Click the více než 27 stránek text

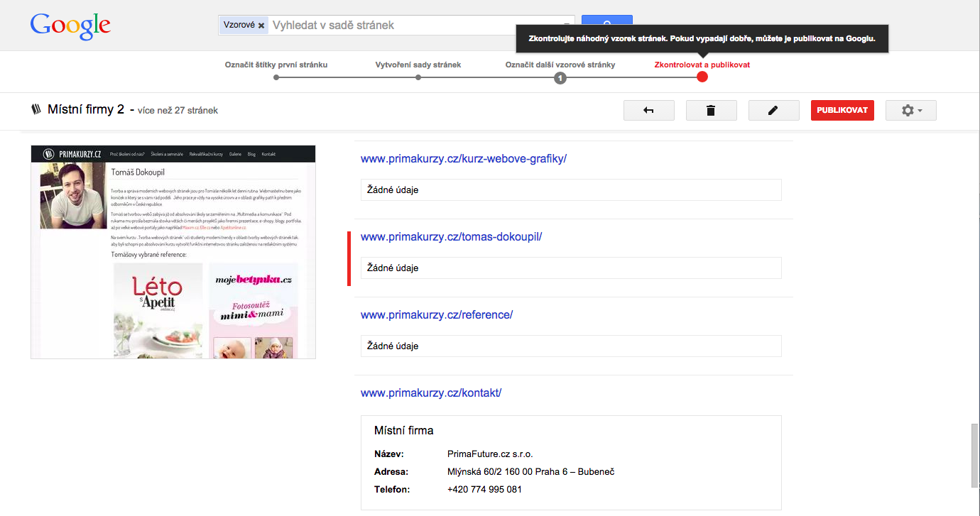click(x=178, y=111)
